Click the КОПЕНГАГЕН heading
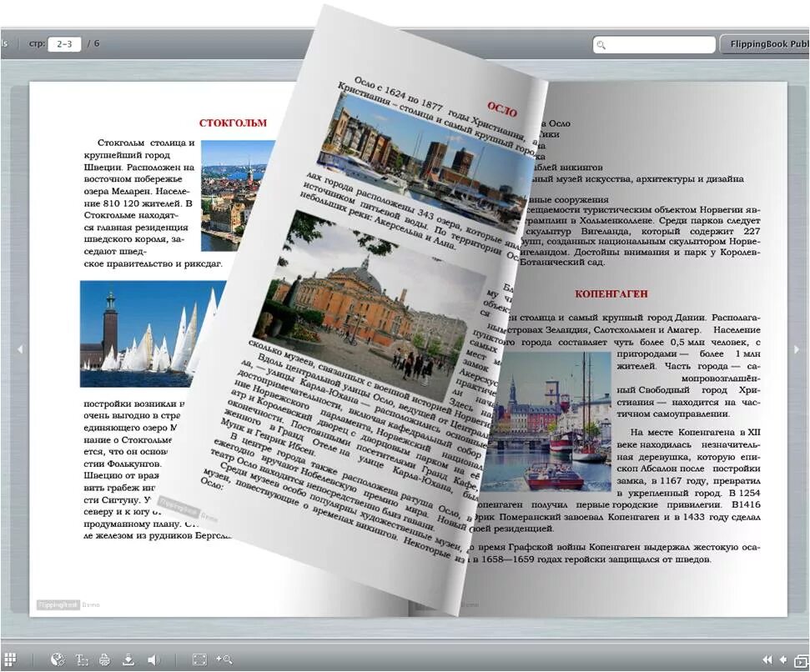The image size is (810, 672). (611, 293)
